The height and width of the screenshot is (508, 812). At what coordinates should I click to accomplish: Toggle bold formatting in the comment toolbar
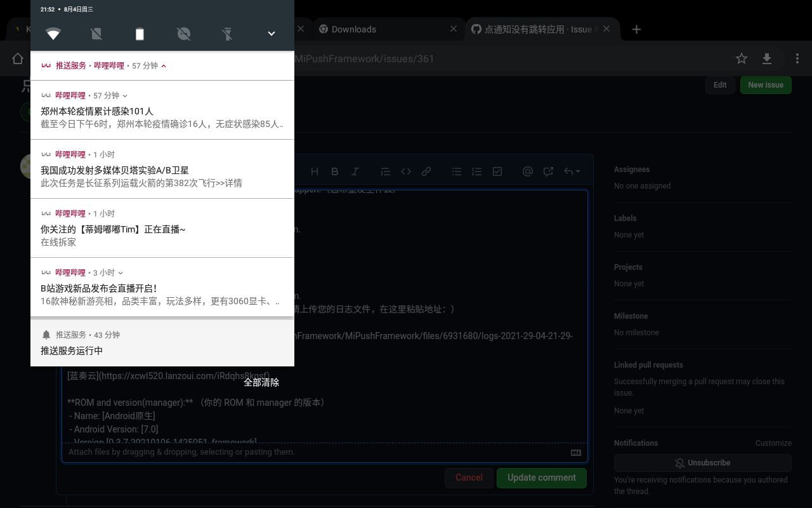(334, 171)
